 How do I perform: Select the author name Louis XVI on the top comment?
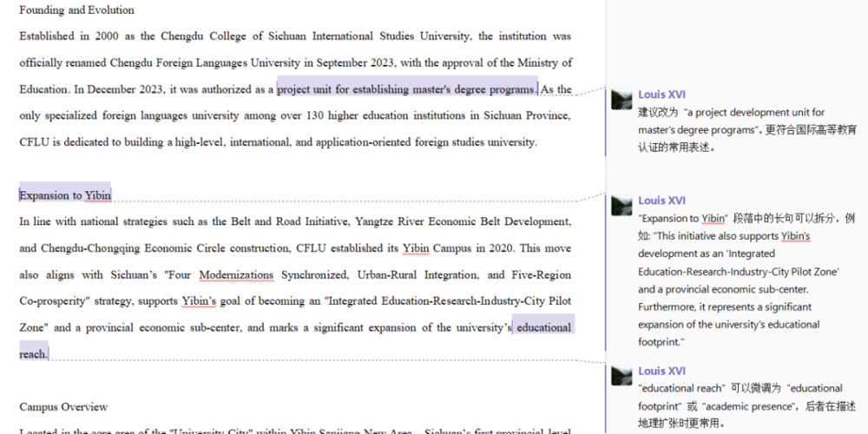(661, 95)
